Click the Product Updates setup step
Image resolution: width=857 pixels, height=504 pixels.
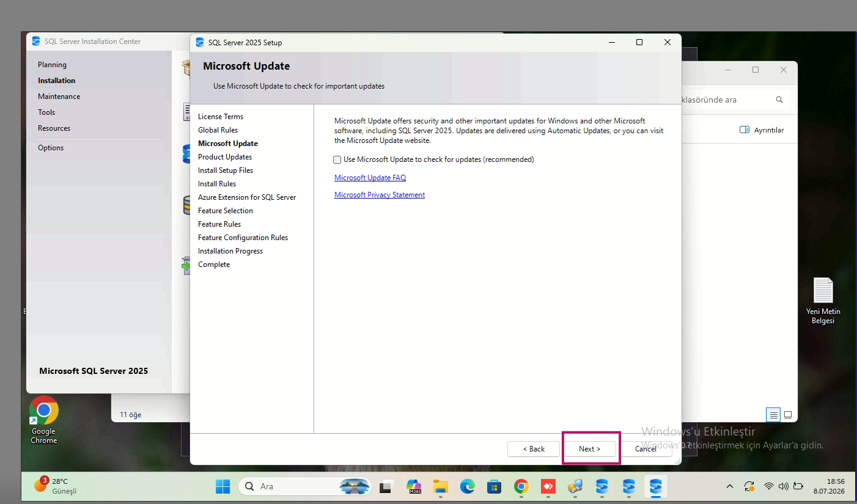click(x=225, y=157)
